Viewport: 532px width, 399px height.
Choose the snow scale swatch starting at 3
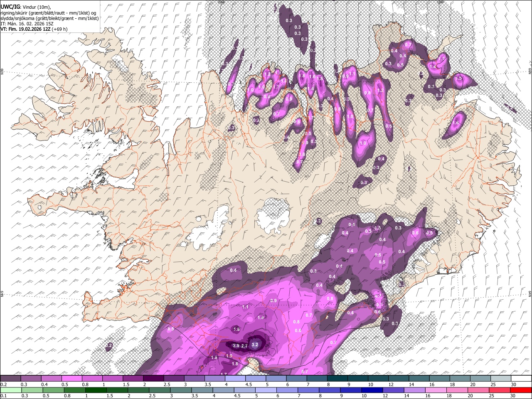click(x=194, y=378)
